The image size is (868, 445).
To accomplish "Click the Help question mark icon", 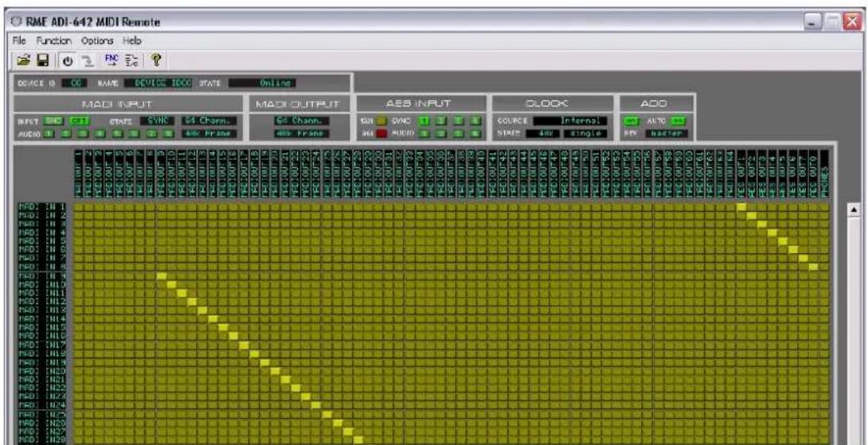I will coord(155,60).
